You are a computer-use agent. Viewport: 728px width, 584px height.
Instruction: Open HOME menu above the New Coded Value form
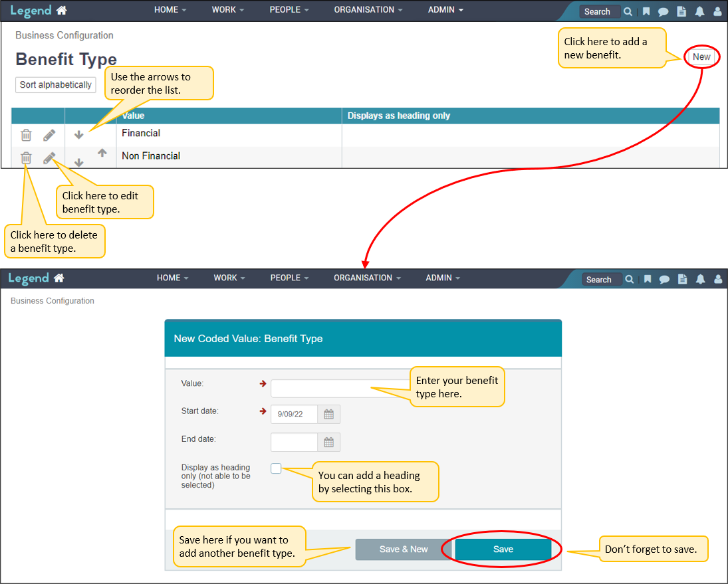coord(172,278)
